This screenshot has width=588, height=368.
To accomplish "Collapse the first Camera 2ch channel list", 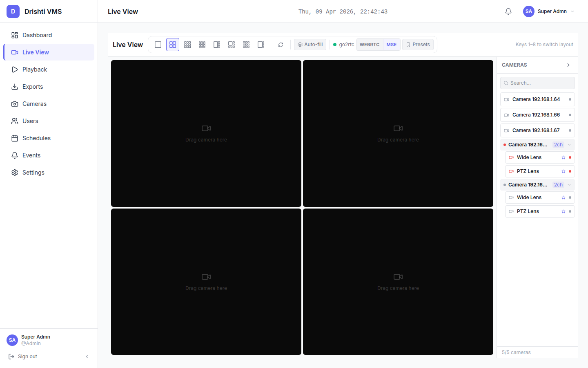I will click(x=569, y=144).
